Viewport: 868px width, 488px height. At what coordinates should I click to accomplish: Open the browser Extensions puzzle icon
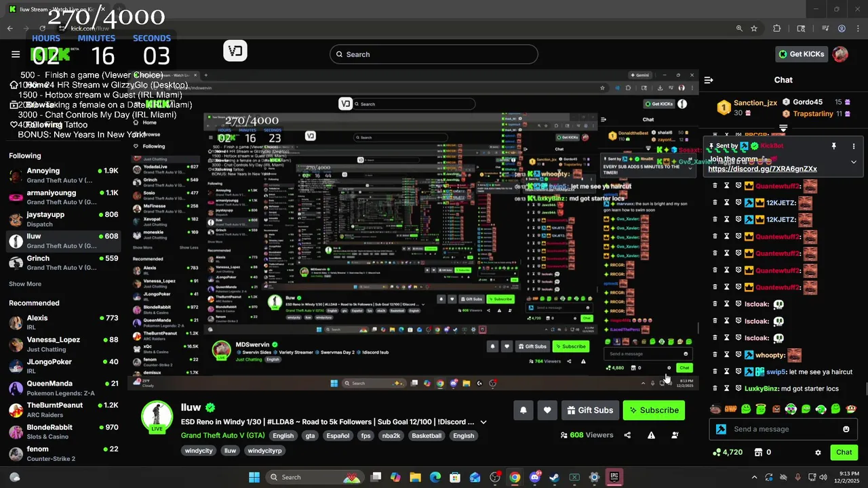pos(777,28)
